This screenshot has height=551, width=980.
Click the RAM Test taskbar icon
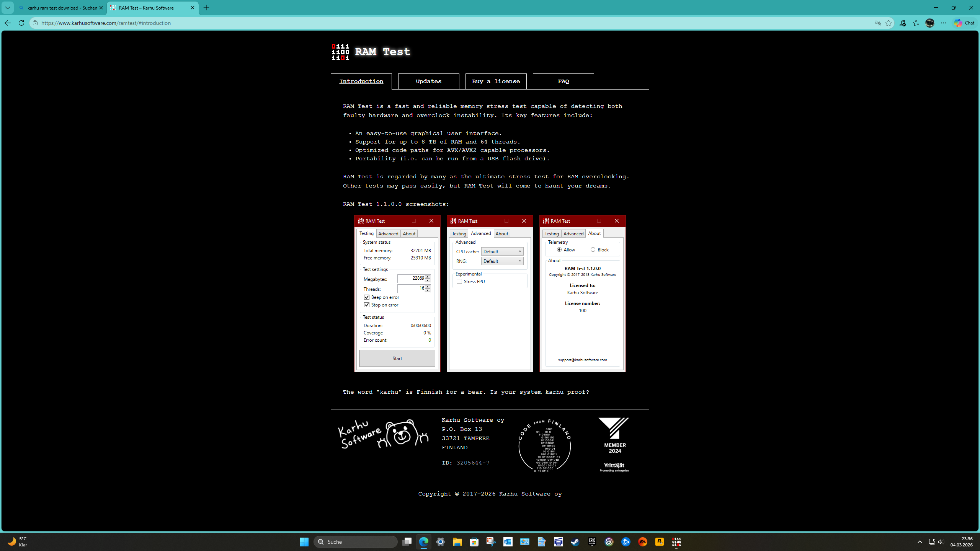coord(676,542)
